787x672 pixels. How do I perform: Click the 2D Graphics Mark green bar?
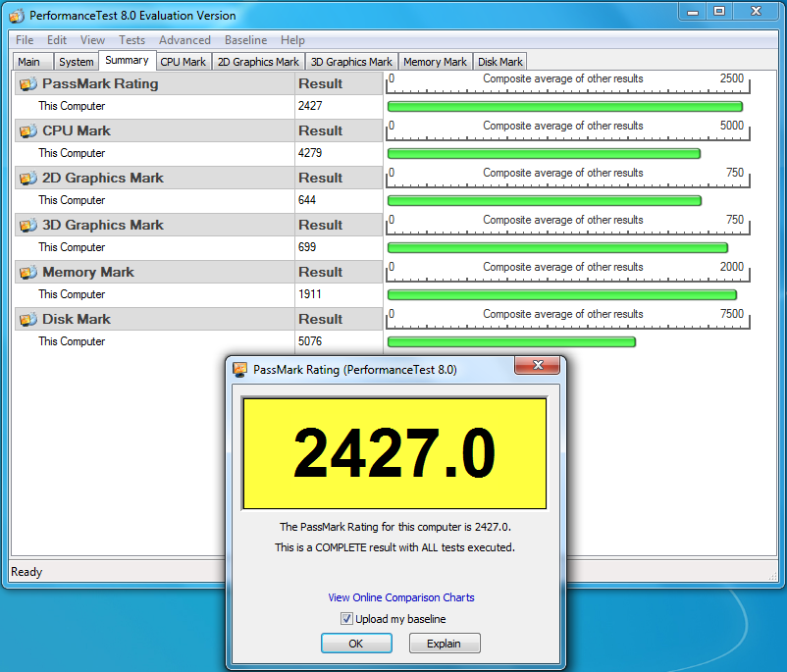tap(545, 201)
